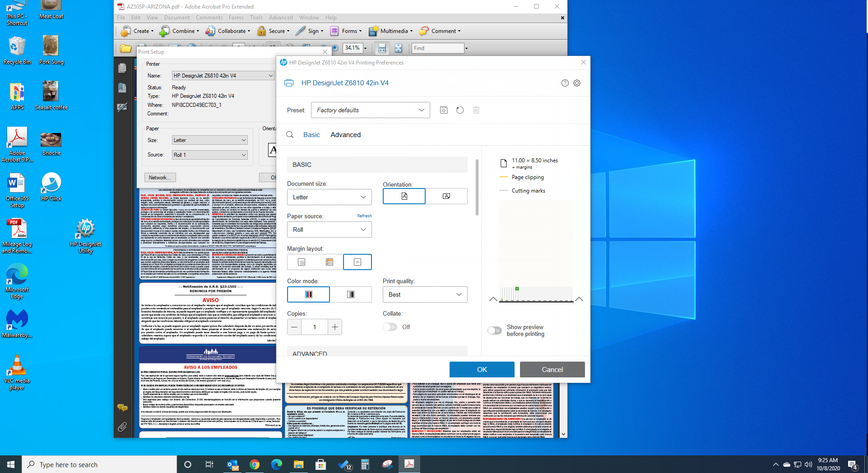The image size is (868, 473).
Task: Confirm printing preferences with OK
Action: 482,369
